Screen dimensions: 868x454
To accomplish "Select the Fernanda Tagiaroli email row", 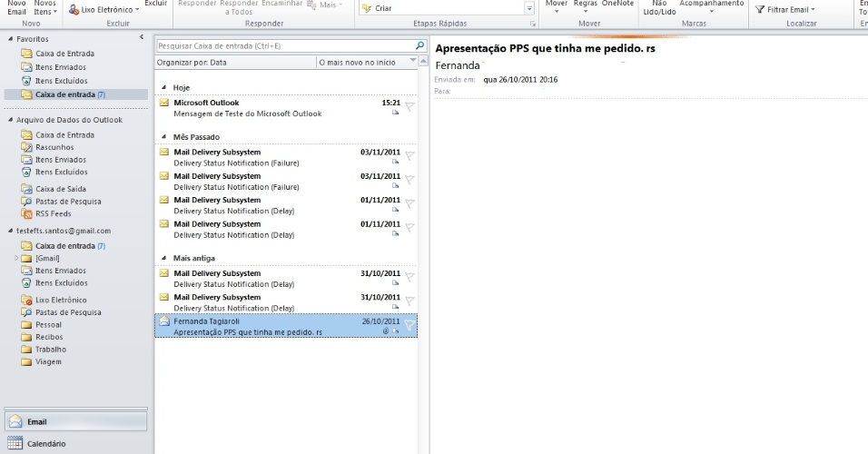I will (286, 326).
